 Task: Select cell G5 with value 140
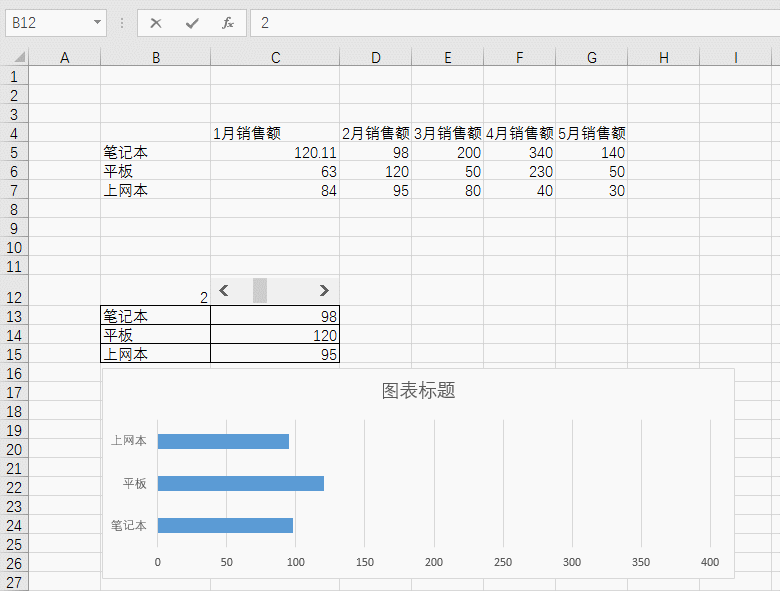tap(591, 152)
